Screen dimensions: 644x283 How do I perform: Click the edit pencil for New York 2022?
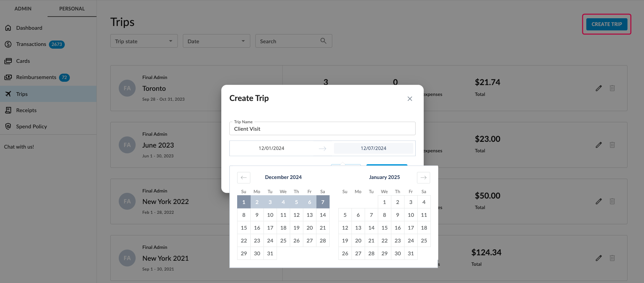(598, 201)
